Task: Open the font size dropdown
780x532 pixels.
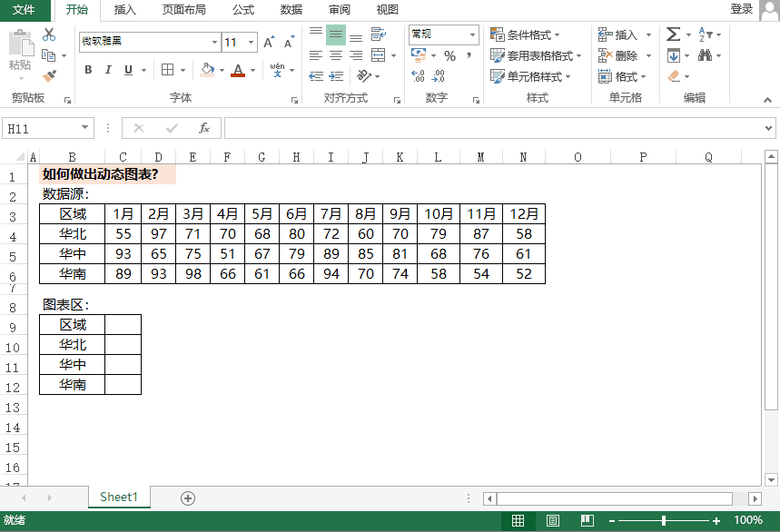Action: (252, 42)
